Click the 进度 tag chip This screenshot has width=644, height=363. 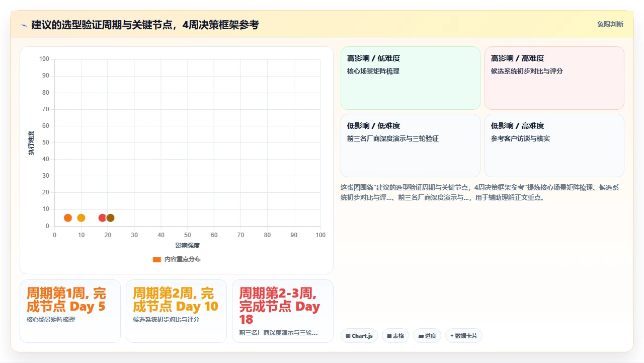pos(427,336)
